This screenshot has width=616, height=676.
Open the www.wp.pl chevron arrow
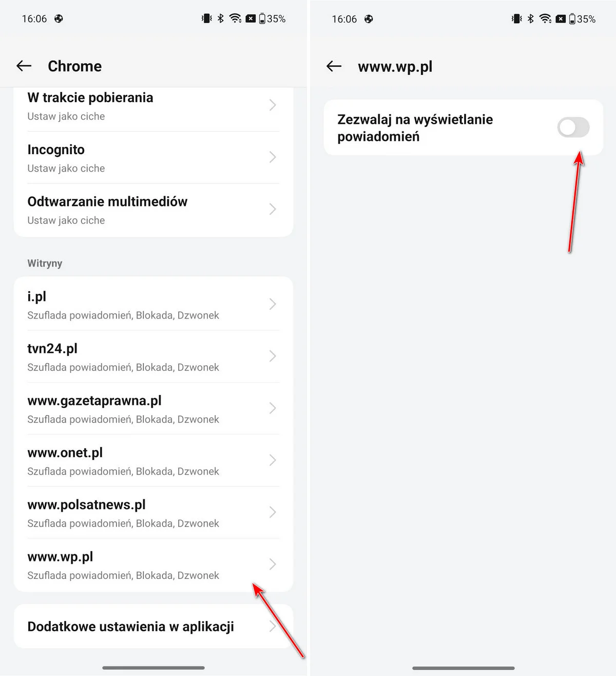273,565
